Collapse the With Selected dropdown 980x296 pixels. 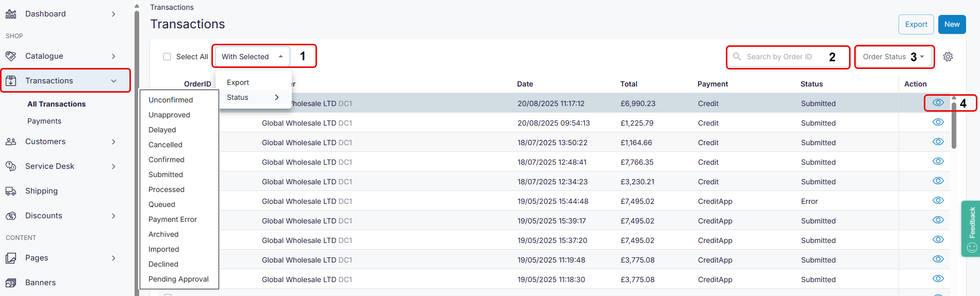(252, 57)
